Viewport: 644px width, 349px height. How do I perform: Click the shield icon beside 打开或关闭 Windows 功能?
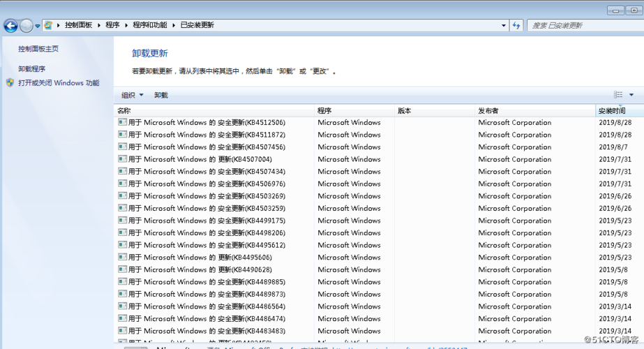10,82
